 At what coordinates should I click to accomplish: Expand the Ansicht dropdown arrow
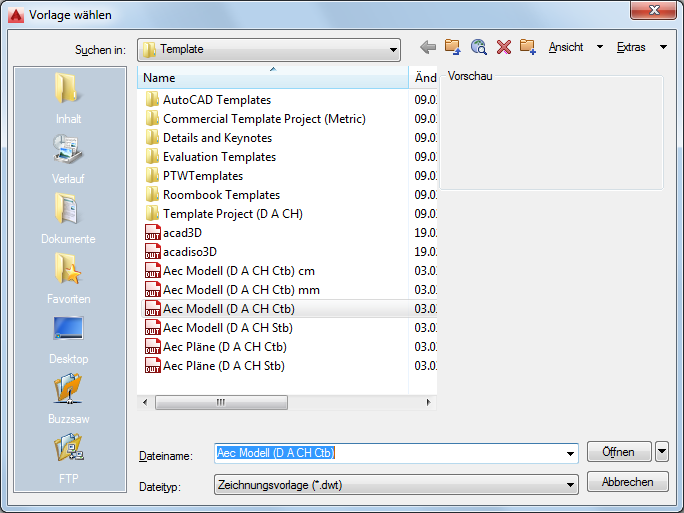(x=600, y=47)
